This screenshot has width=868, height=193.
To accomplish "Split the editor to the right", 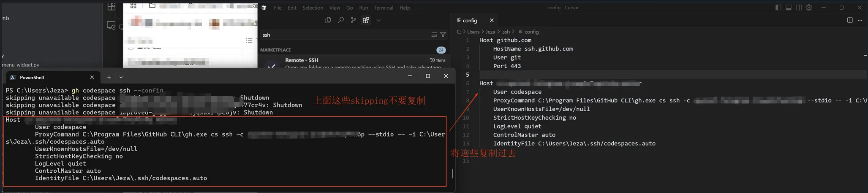I will [x=850, y=20].
